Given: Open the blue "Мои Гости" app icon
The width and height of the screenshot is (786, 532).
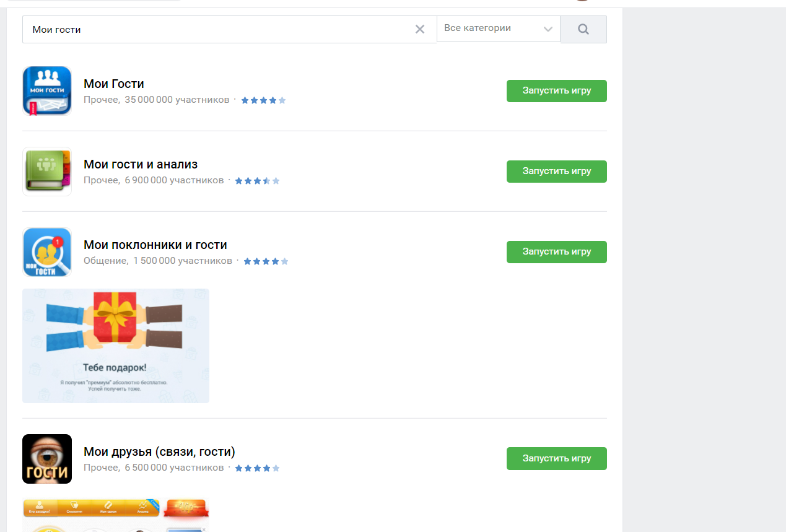Looking at the screenshot, I should click(47, 91).
